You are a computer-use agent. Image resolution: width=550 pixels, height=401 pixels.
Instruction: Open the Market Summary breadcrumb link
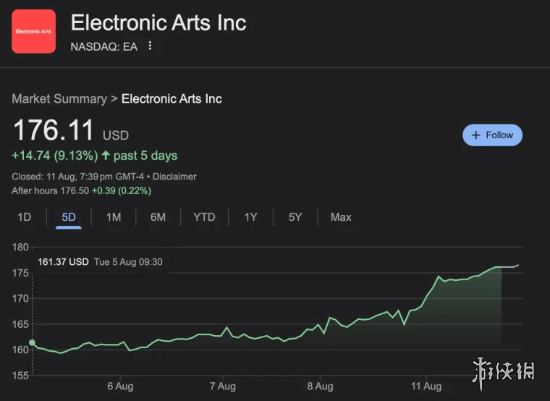click(x=59, y=99)
